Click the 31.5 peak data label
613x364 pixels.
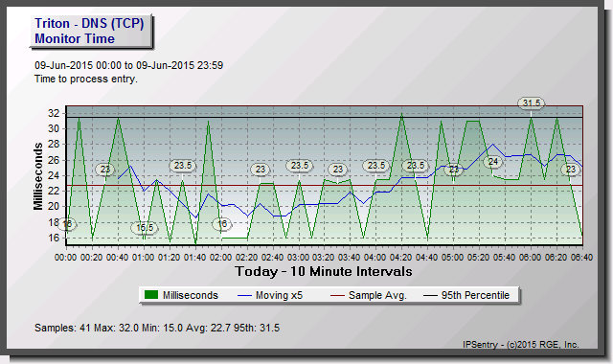click(x=532, y=102)
